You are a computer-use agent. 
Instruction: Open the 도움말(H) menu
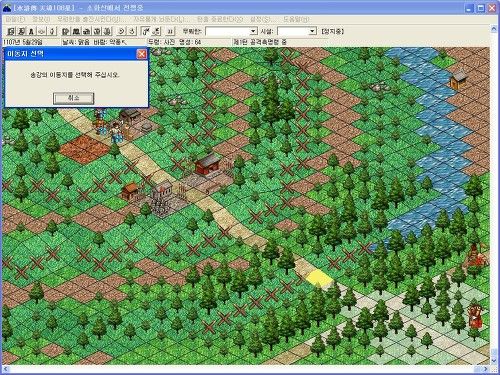[x=296, y=19]
